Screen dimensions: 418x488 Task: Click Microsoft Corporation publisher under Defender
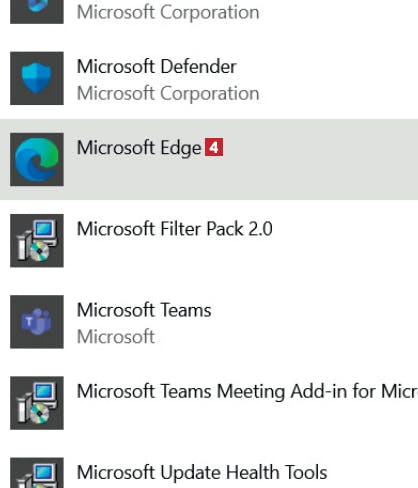coord(168,93)
